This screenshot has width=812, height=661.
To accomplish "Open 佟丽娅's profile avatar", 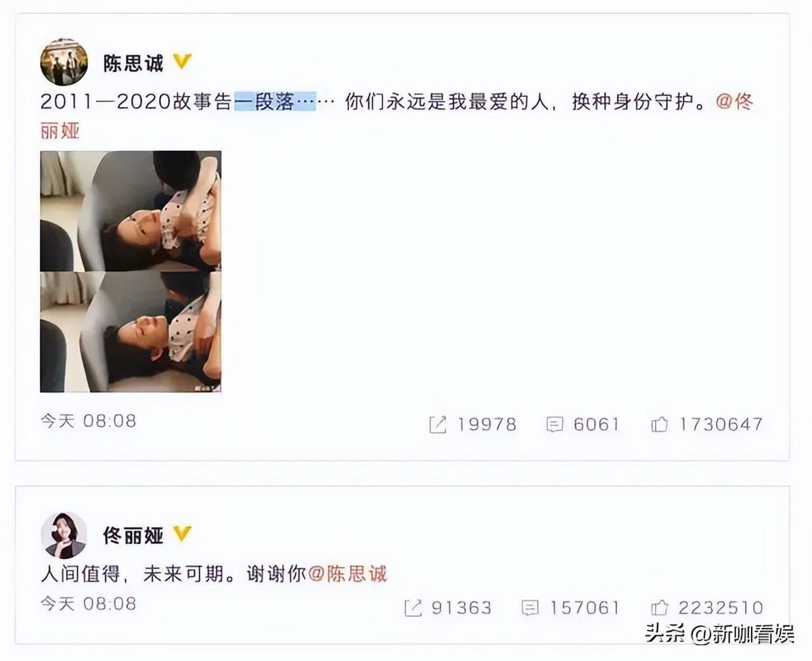I will tap(64, 535).
